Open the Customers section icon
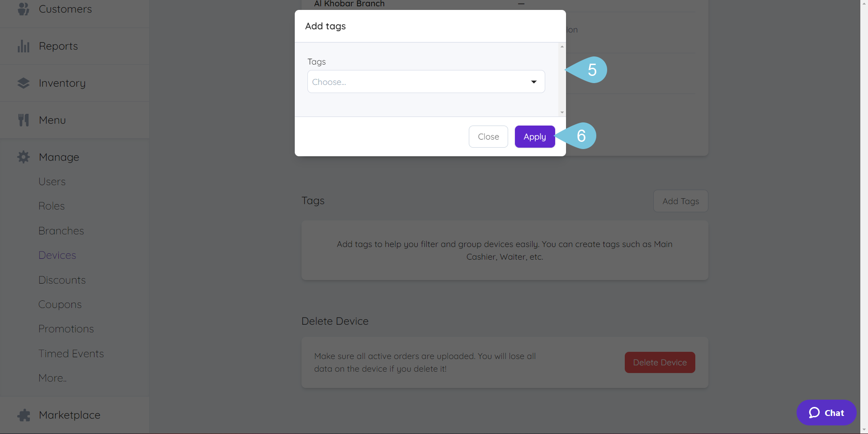868x434 pixels. pos(23,9)
